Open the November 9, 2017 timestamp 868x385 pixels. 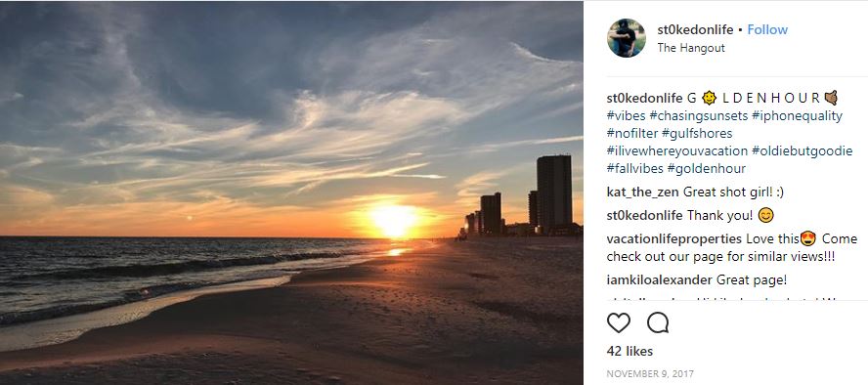tap(650, 374)
